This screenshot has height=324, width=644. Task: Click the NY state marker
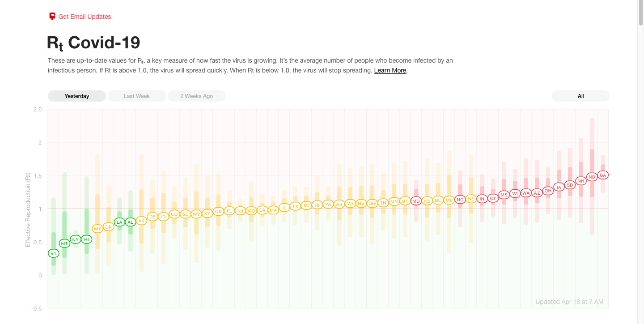(76, 239)
